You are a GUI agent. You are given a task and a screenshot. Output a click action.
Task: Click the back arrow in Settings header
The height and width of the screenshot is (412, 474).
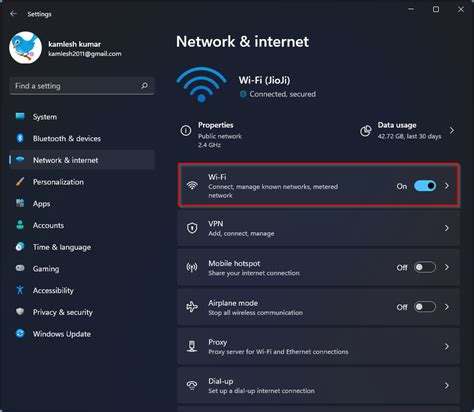[x=13, y=14]
